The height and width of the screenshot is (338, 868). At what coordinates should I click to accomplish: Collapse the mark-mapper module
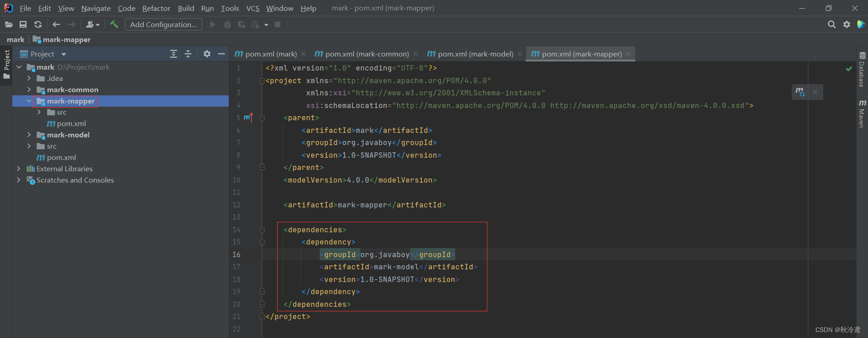tap(29, 101)
